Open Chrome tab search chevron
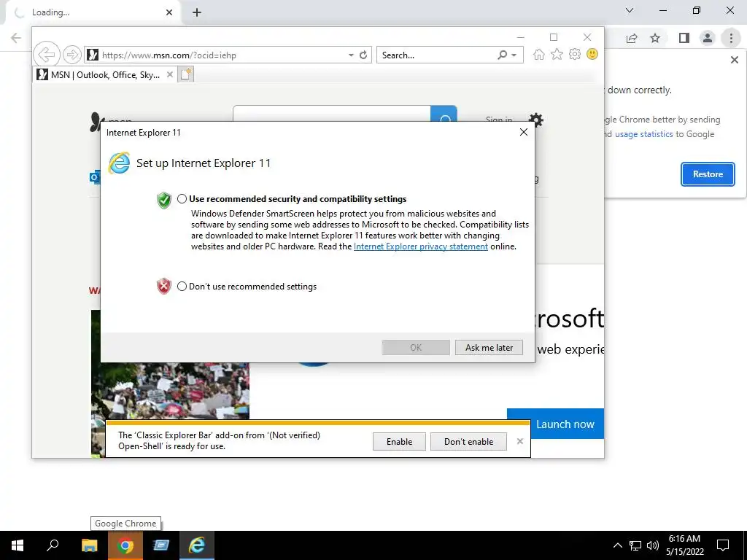 (x=630, y=10)
